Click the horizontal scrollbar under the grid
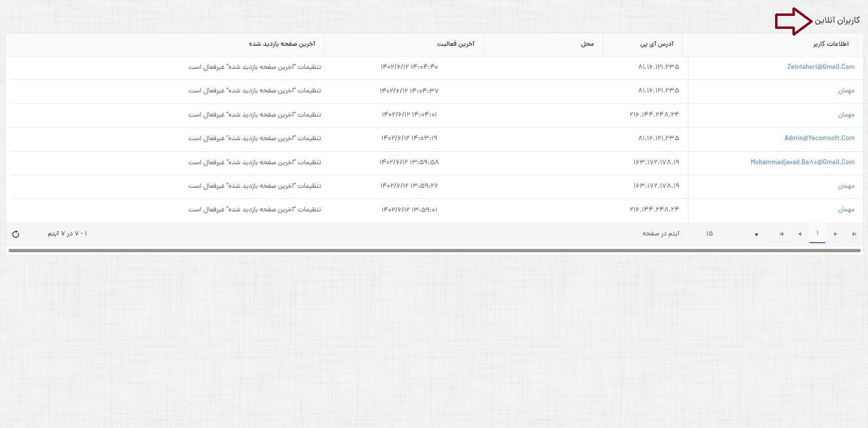 coord(434,250)
